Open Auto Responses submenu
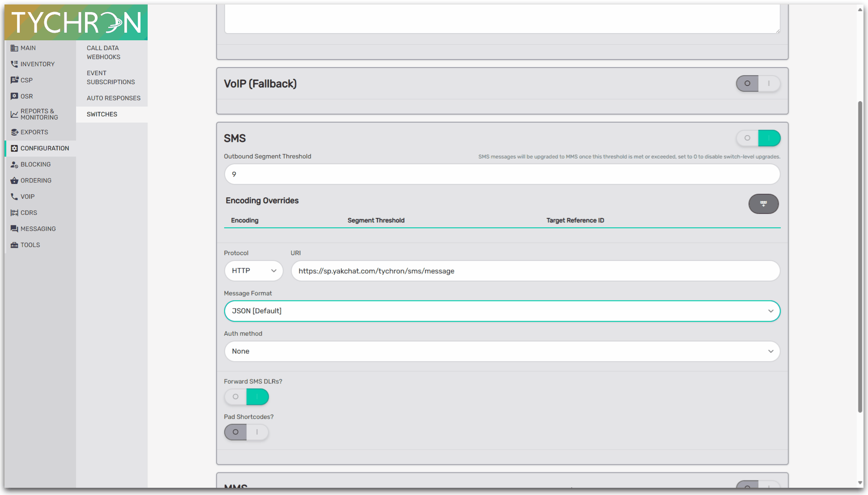This screenshot has width=868, height=495. click(x=111, y=98)
